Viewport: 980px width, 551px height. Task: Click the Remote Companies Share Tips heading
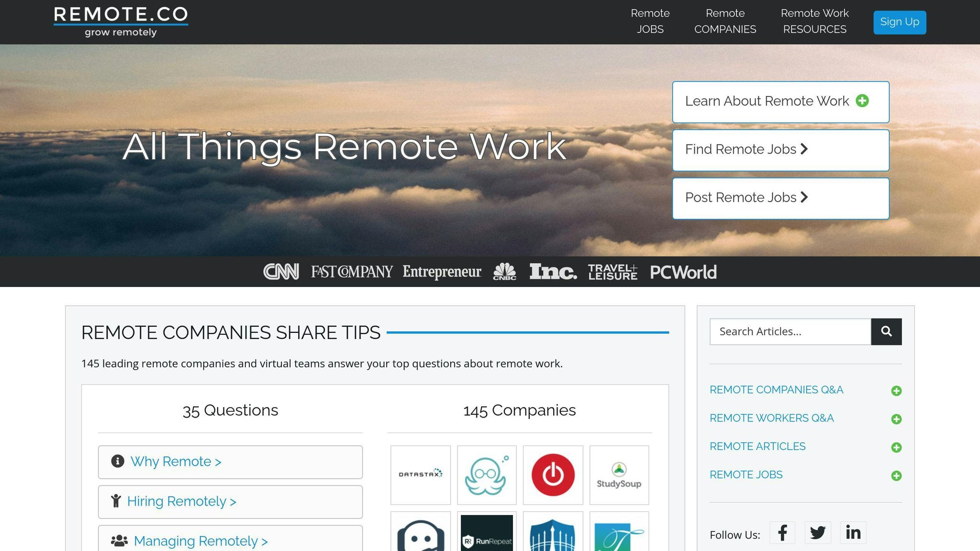point(231,332)
